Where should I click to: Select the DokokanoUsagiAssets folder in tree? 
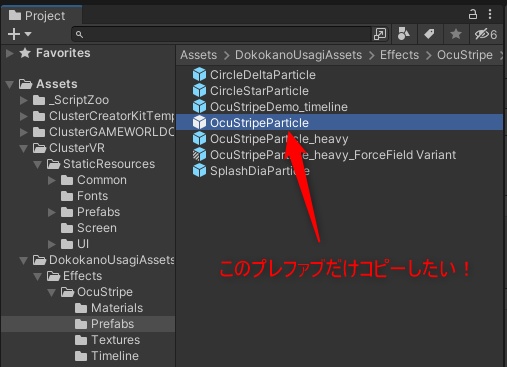(x=88, y=260)
